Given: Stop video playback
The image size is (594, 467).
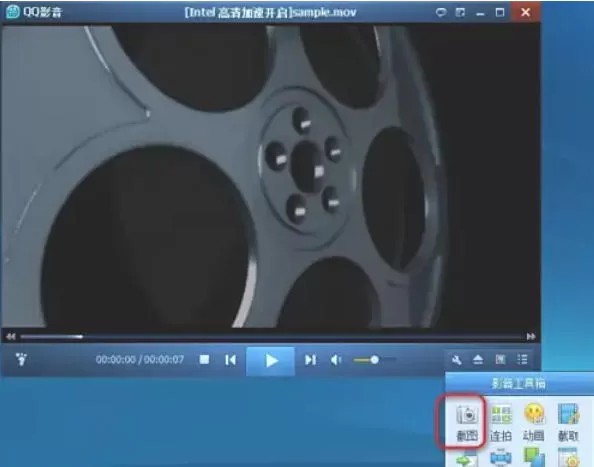Looking at the screenshot, I should tap(205, 359).
